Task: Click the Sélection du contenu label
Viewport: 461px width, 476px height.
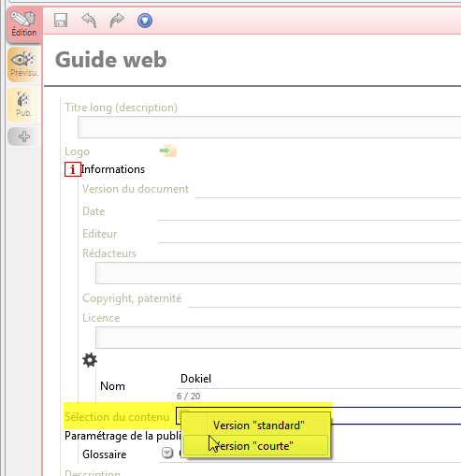Action: (117, 417)
